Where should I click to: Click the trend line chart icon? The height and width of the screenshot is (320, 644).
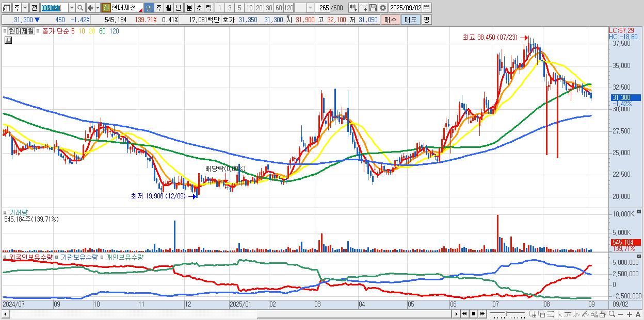(x=568, y=314)
